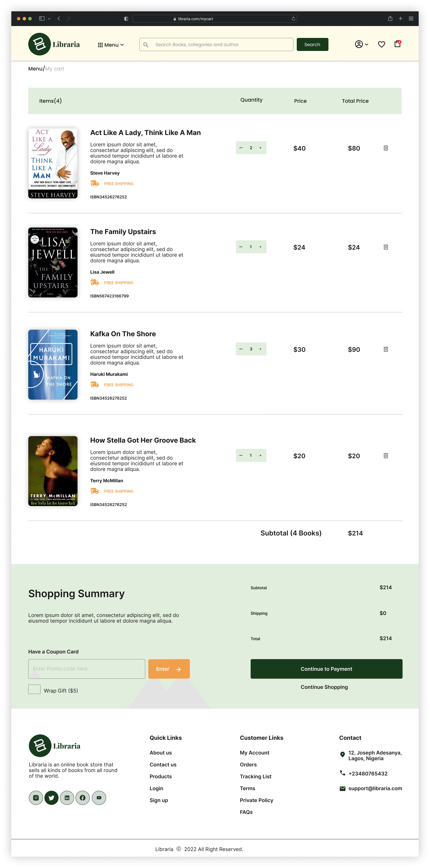Open the YouTube icon in footer
Screen dimensions: 430x868
(99, 798)
